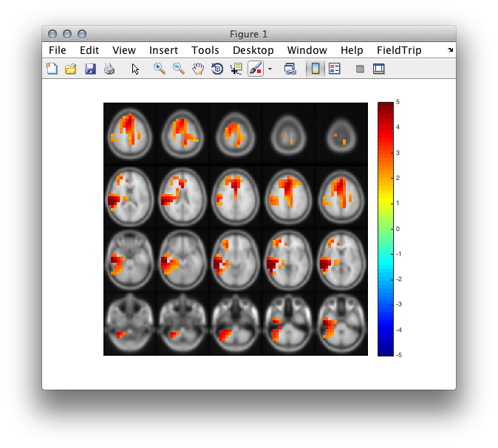Open the View menu
Viewport: 498px width, 448px height.
124,50
